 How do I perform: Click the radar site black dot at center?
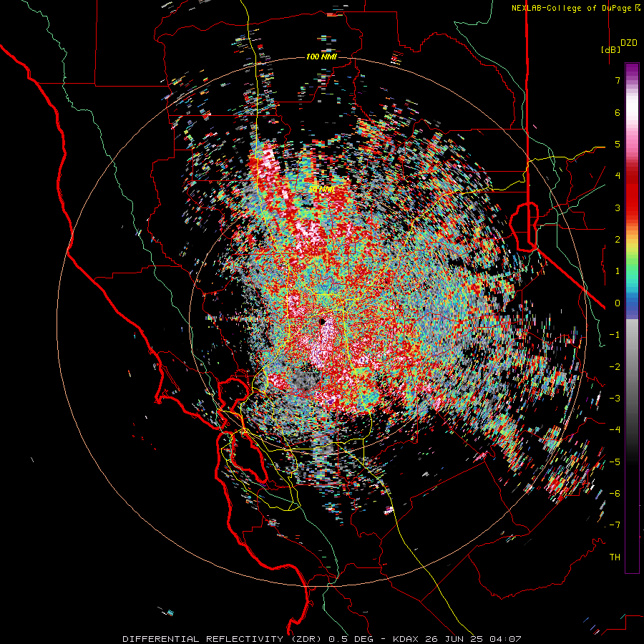[323, 321]
